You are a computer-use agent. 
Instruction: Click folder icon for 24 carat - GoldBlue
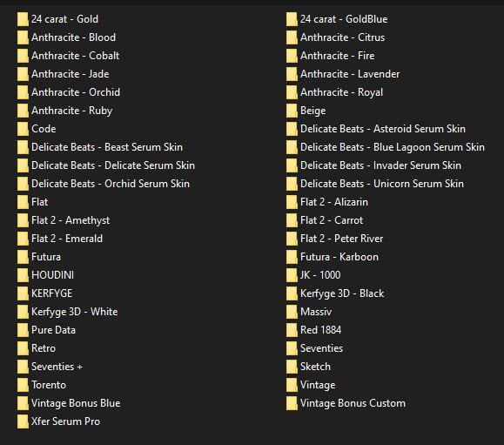[x=292, y=19]
